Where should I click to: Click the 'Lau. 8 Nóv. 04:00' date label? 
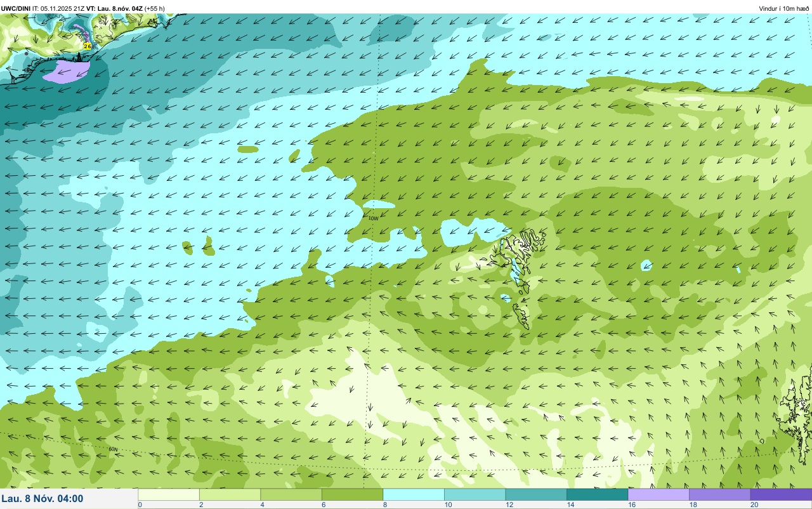click(x=43, y=499)
